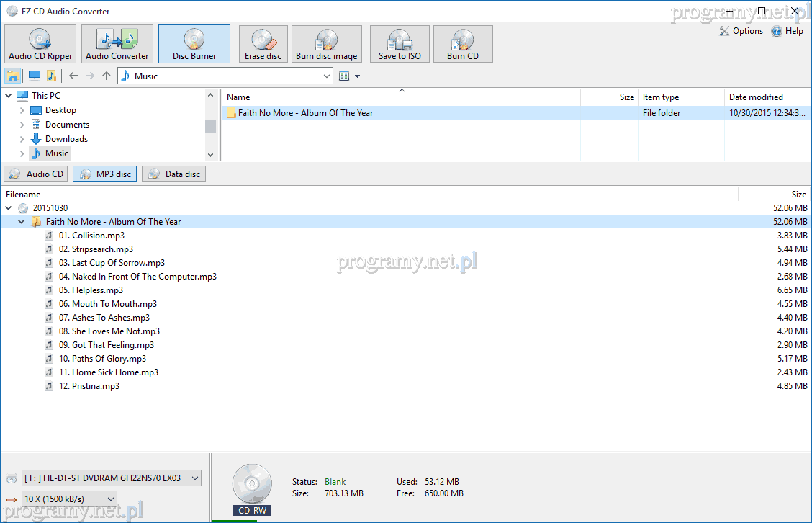
Task: Navigate up one folder level arrow
Action: click(107, 76)
